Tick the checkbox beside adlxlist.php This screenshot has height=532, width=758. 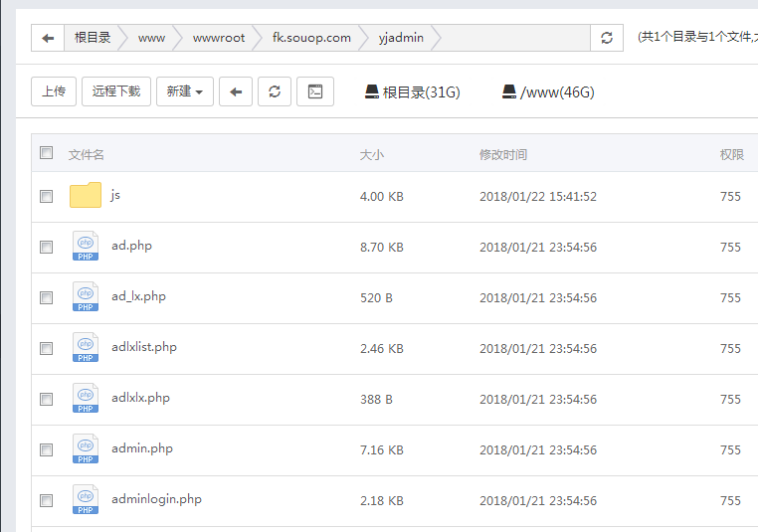tap(46, 348)
